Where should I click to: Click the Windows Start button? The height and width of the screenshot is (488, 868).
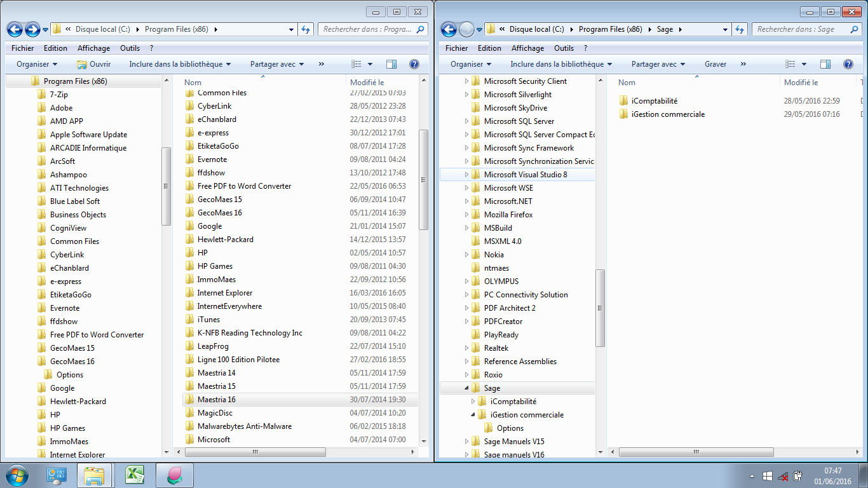coord(17,475)
